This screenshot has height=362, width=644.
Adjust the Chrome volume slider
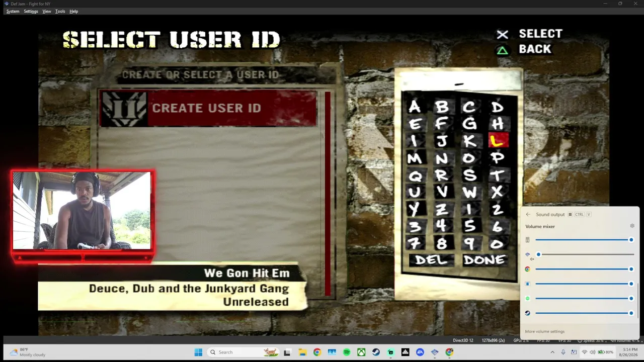point(585,269)
